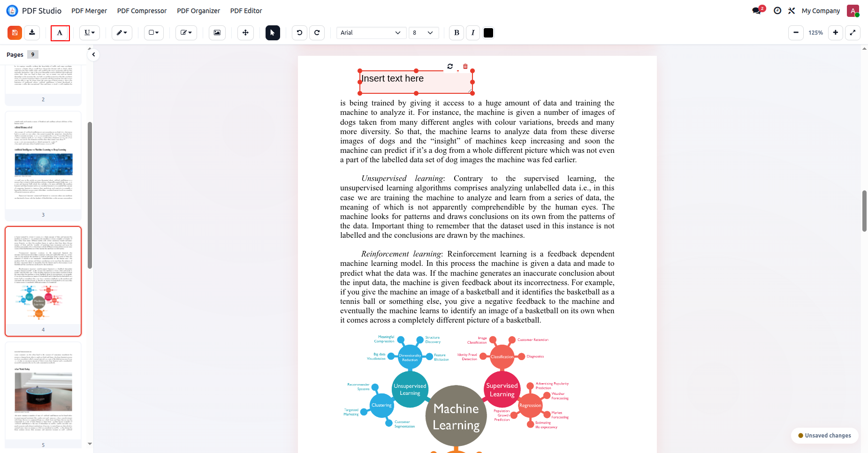Click the orange Save icon
Image resolution: width=868 pixels, height=453 pixels.
15,33
